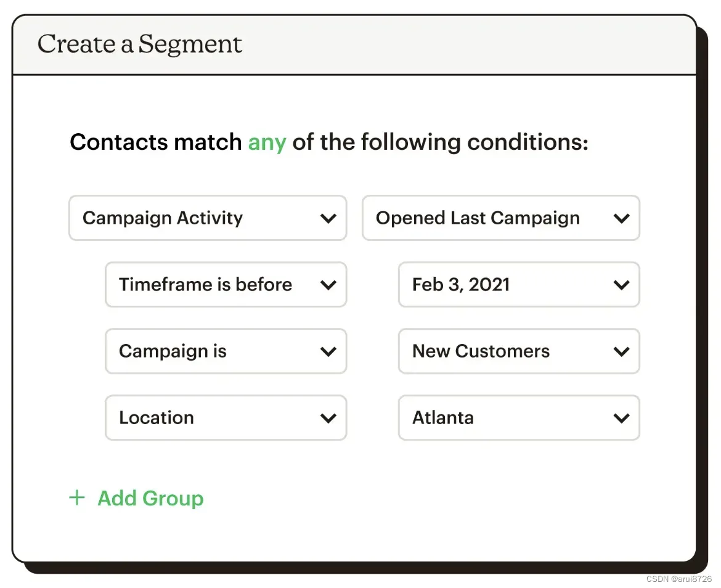The height and width of the screenshot is (588, 721).
Task: Toggle the green 'any' match condition
Action: point(267,143)
